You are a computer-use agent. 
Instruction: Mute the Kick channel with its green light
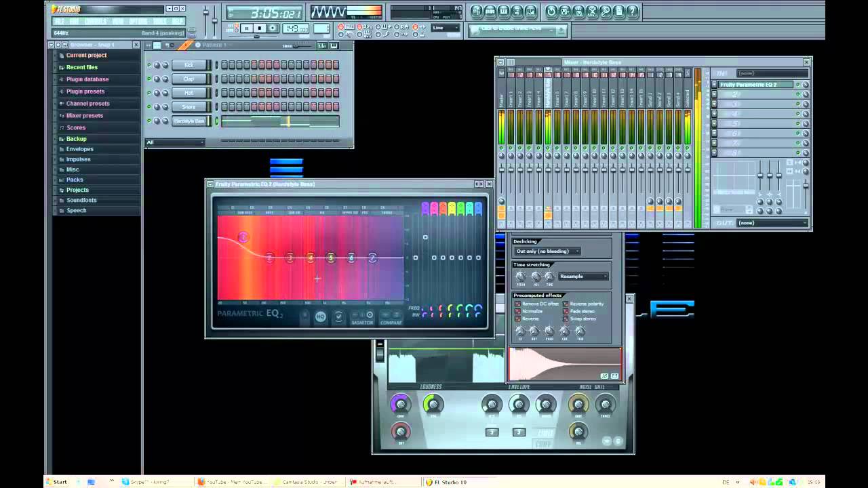[x=149, y=65]
